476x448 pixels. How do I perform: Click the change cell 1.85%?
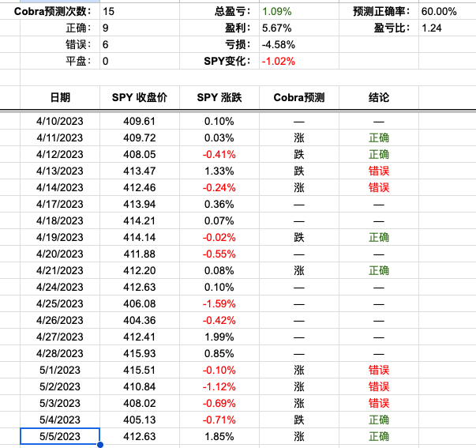point(219,436)
